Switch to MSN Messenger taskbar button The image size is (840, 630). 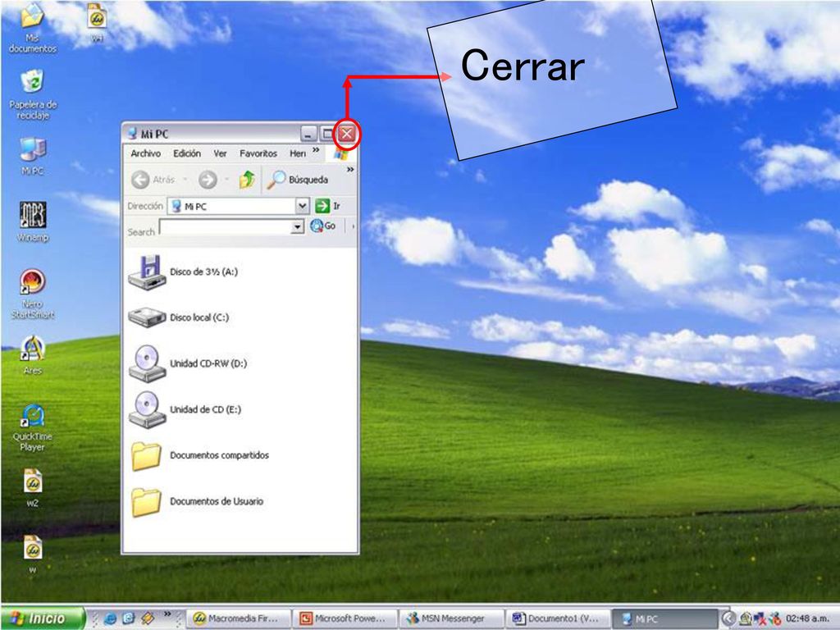pyautogui.click(x=452, y=619)
